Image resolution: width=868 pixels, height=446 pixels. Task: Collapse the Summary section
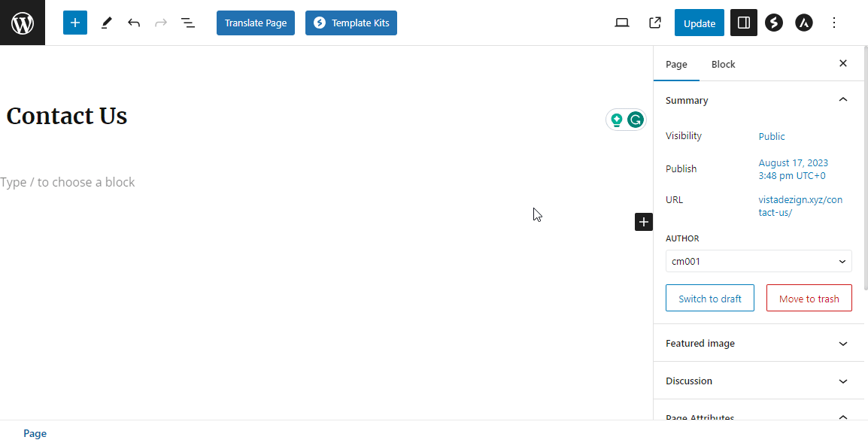coord(758,100)
